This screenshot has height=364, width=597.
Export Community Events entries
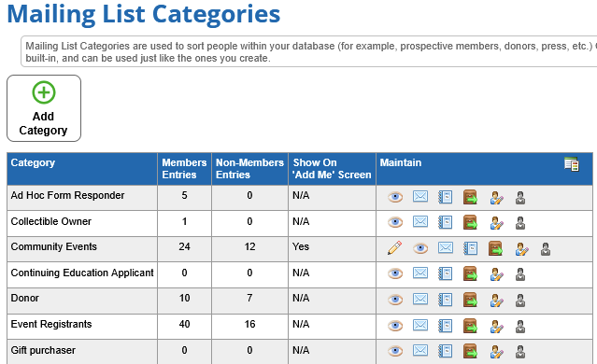[x=495, y=249]
